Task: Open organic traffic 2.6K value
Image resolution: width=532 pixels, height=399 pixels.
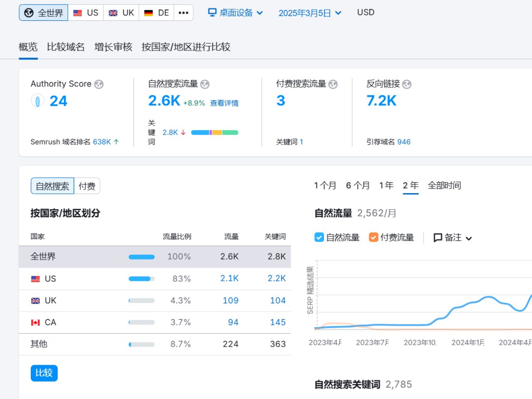Action: point(164,101)
